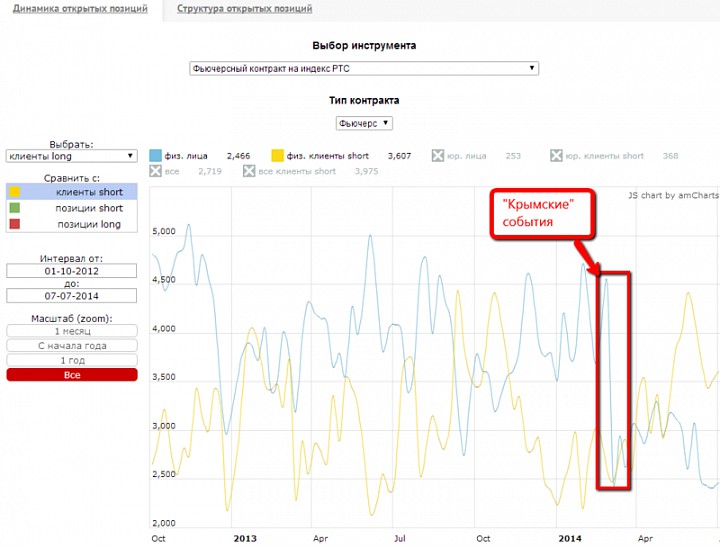Image resolution: width=720 pixels, height=548 pixels.
Task: Enable hidden все legend series
Action: [x=156, y=171]
